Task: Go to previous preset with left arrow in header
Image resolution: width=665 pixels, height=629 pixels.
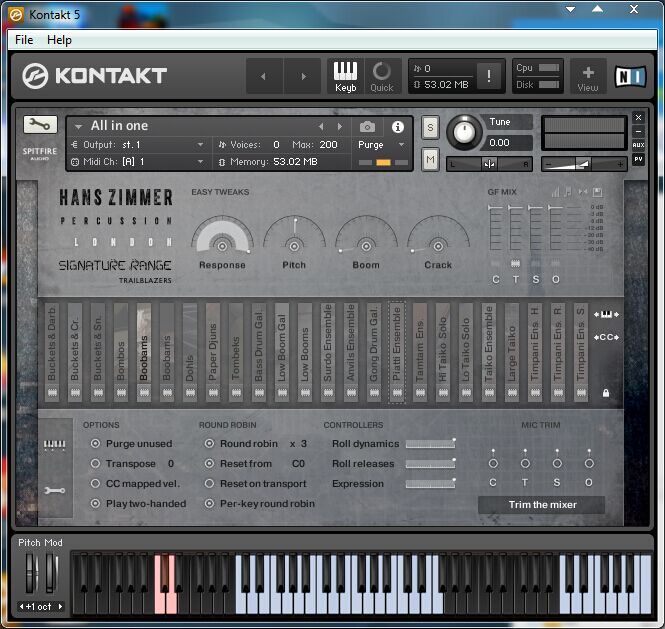Action: 263,76
